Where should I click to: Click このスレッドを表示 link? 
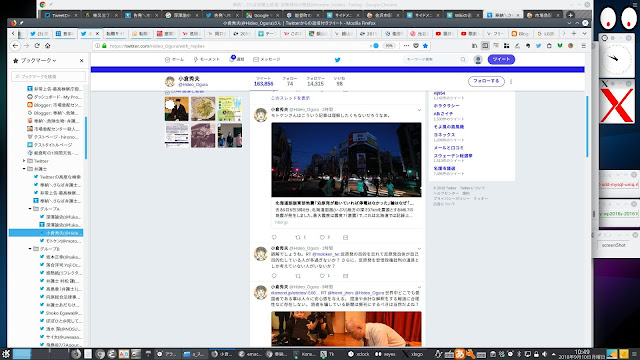click(290, 98)
